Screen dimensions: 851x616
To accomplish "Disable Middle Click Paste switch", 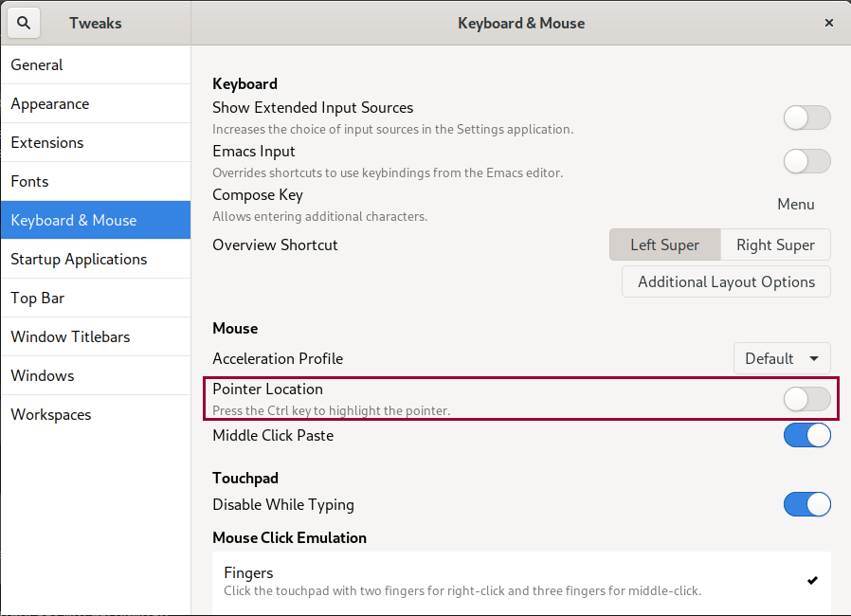I will point(806,435).
